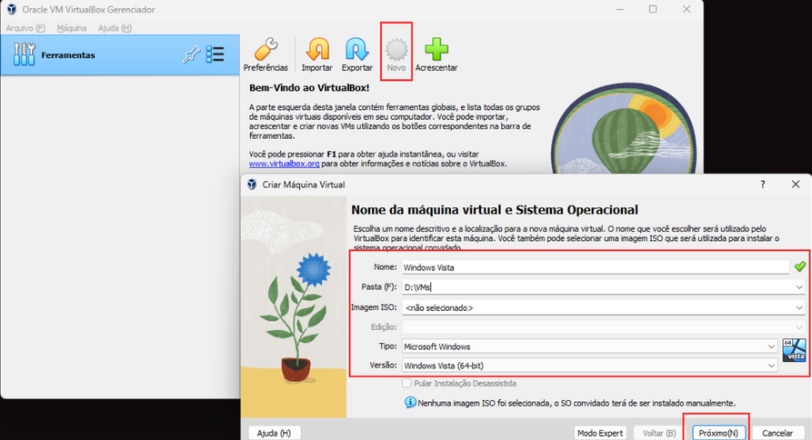This screenshot has width=812, height=440.
Task: Click the Exportar appliance toolbar icon
Action: point(357,54)
